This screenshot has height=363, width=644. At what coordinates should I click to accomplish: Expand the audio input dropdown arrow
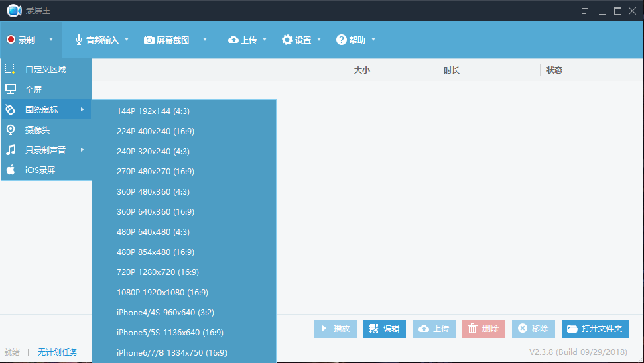[127, 40]
